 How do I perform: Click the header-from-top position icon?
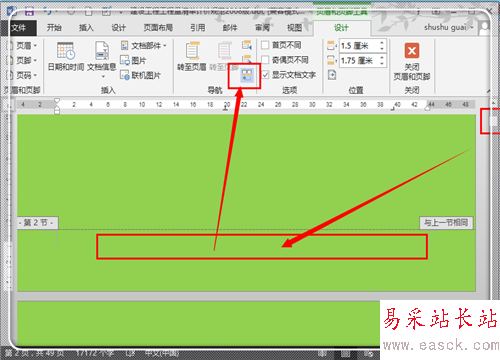[331, 45]
